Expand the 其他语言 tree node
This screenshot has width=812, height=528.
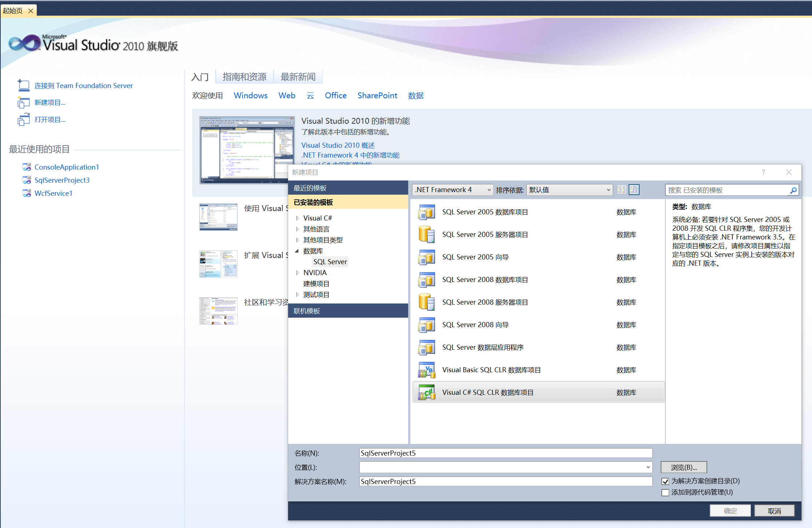tap(298, 229)
